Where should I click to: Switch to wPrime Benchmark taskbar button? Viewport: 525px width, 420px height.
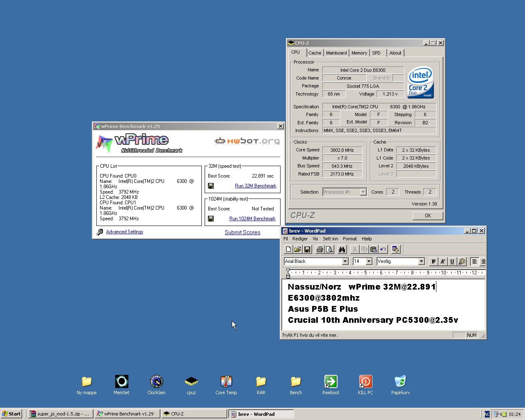pos(127,414)
